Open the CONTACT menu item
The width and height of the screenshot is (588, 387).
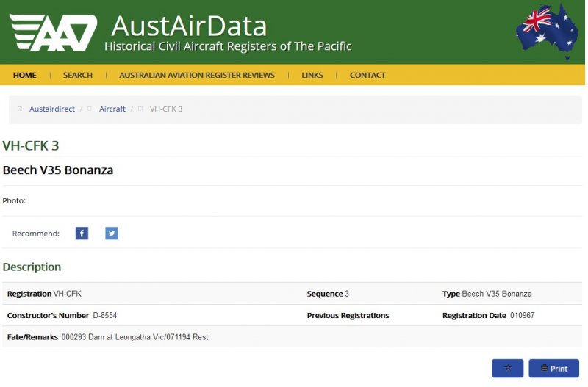click(x=367, y=75)
